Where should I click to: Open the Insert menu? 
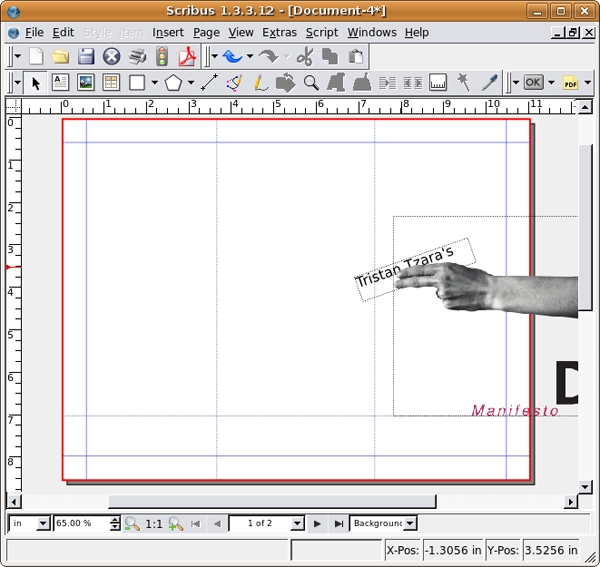[168, 32]
